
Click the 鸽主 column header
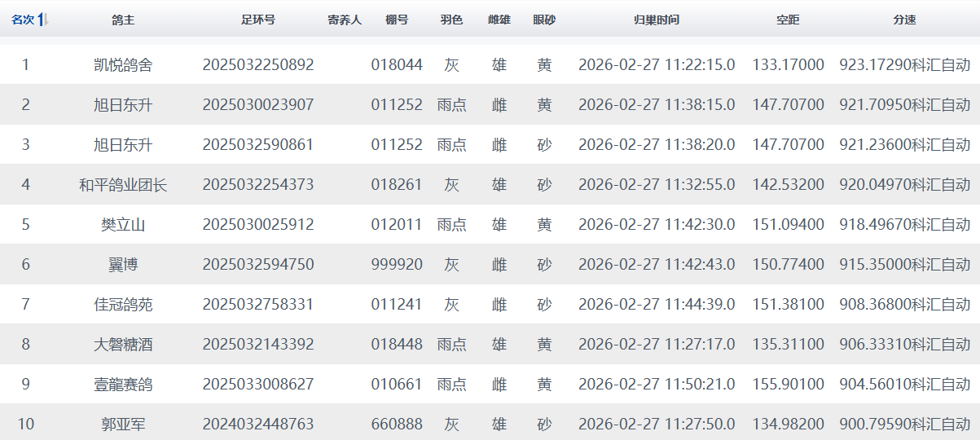point(123,20)
